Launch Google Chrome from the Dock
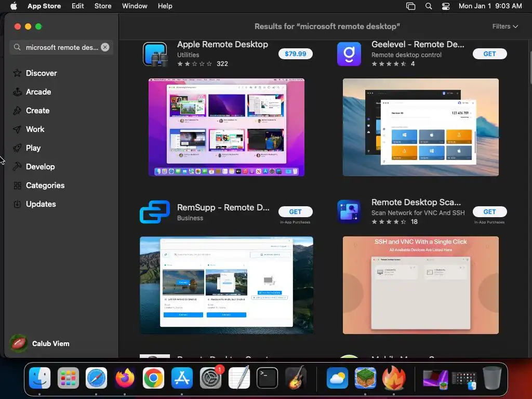Image resolution: width=532 pixels, height=399 pixels. point(153,378)
